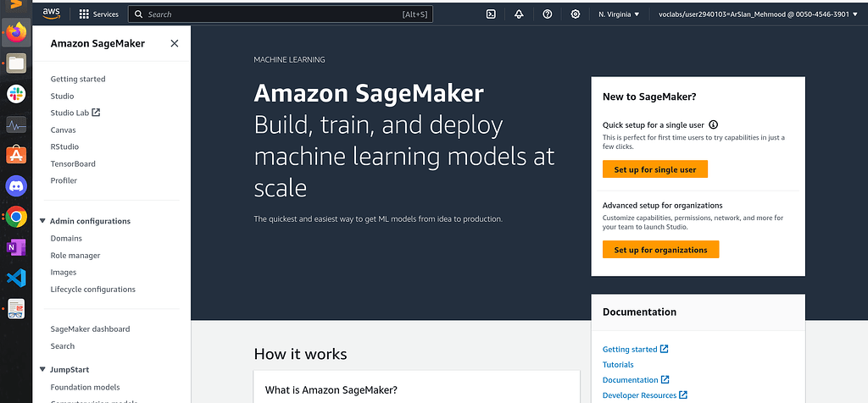Open the Services grid menu
The height and width of the screenshot is (403, 868).
click(98, 14)
